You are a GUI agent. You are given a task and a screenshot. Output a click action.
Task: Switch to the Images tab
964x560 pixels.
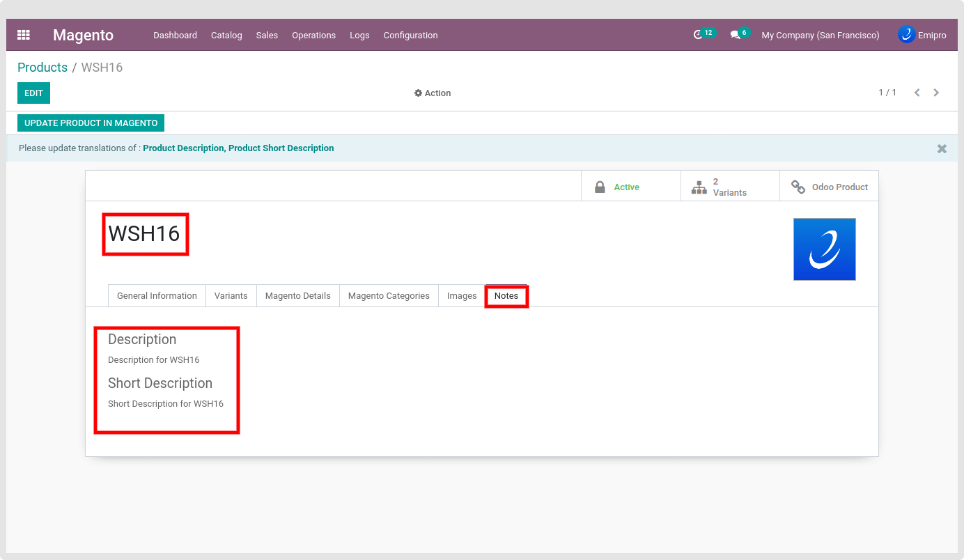click(462, 295)
